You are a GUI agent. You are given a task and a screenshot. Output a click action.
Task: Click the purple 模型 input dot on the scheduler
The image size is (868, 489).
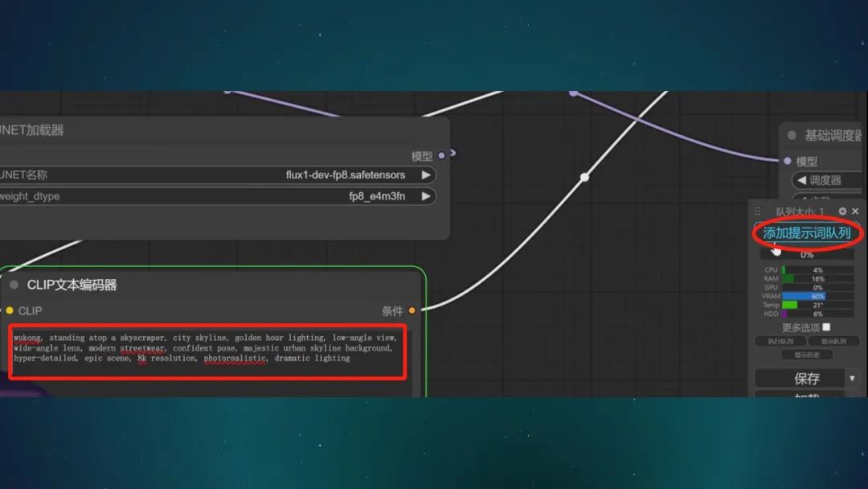coord(787,161)
